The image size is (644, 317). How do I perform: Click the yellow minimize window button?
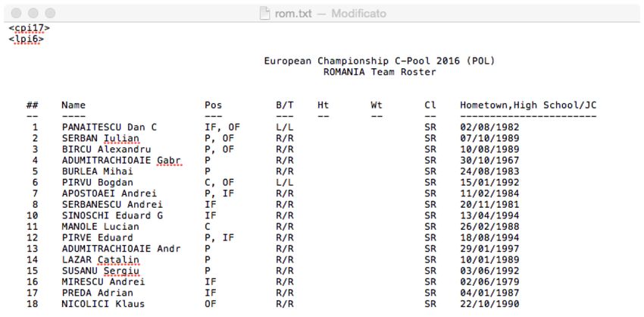click(33, 13)
